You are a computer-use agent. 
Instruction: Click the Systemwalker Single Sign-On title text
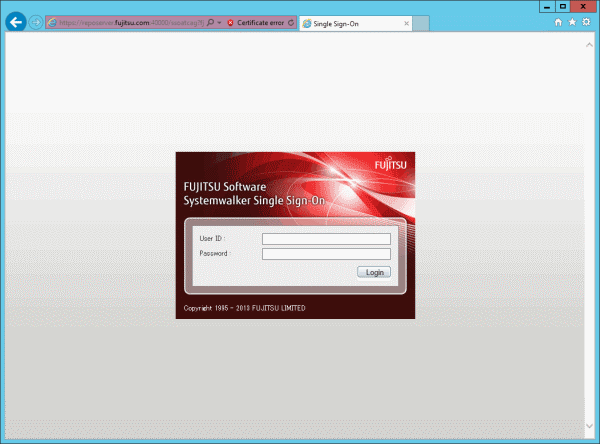254,201
